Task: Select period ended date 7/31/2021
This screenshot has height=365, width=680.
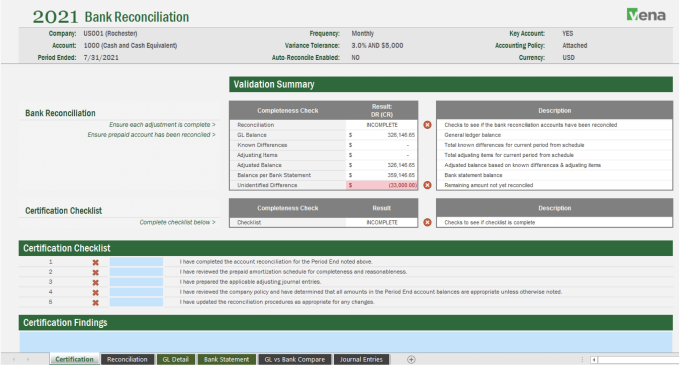Action: [101, 58]
